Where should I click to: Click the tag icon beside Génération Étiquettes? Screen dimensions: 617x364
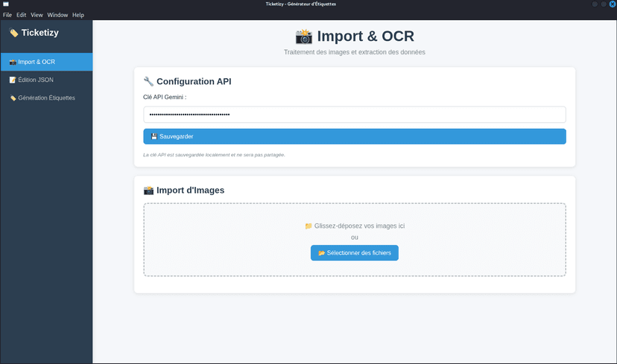(13, 98)
